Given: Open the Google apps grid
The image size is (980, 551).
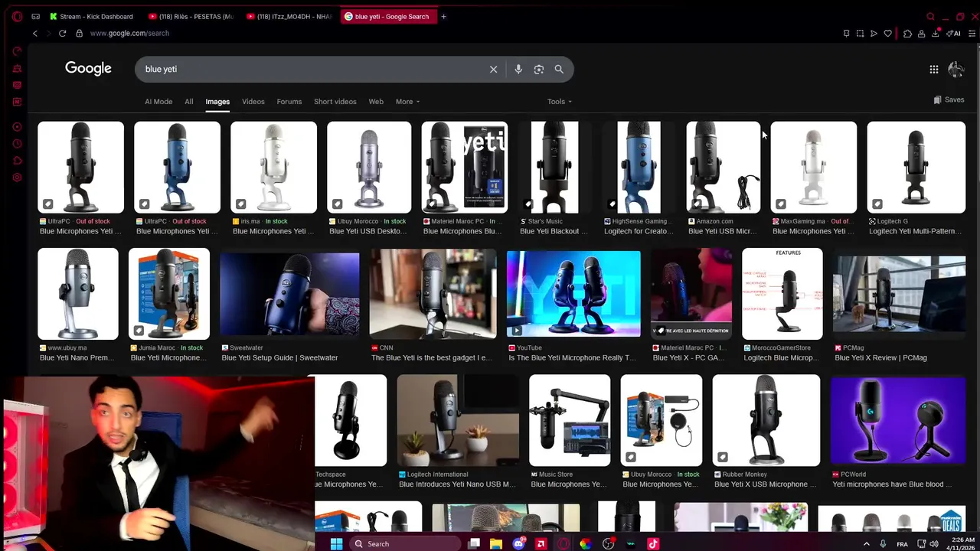Looking at the screenshot, I should (934, 69).
